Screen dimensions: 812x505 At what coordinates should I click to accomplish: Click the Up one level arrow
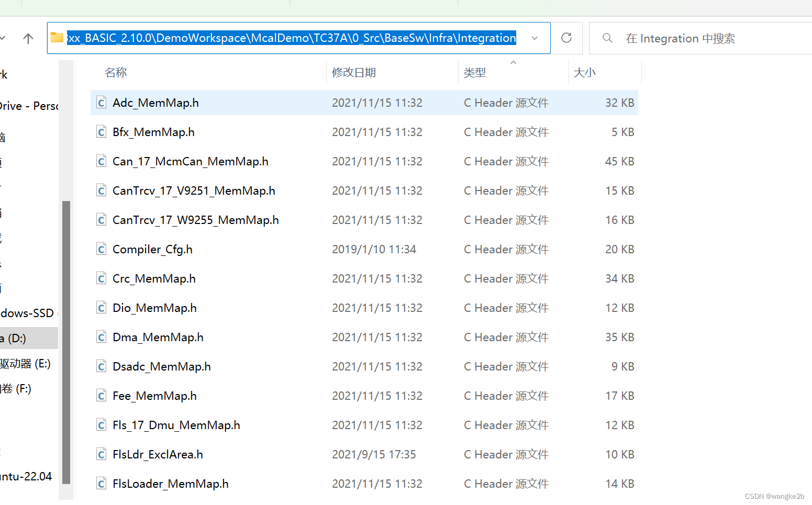point(28,38)
